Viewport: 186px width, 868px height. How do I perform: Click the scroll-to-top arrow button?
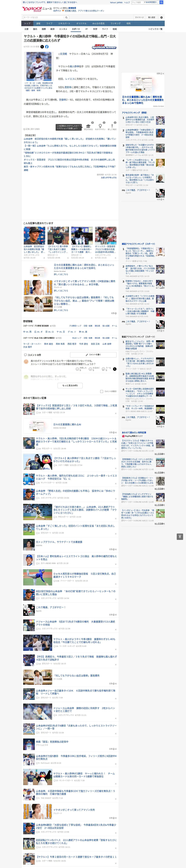pos(180,536)
